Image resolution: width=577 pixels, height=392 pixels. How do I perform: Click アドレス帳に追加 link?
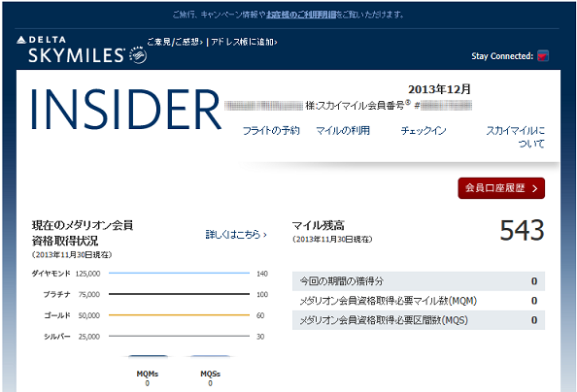click(x=244, y=42)
